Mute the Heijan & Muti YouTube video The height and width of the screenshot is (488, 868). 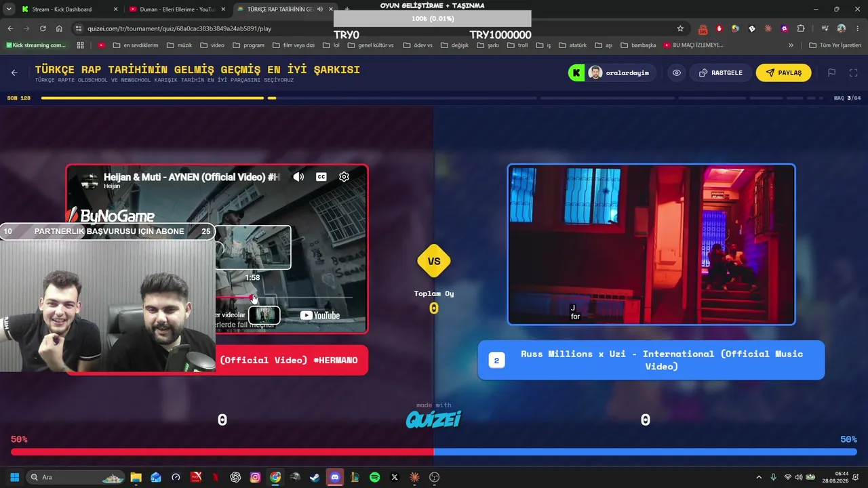tap(298, 177)
